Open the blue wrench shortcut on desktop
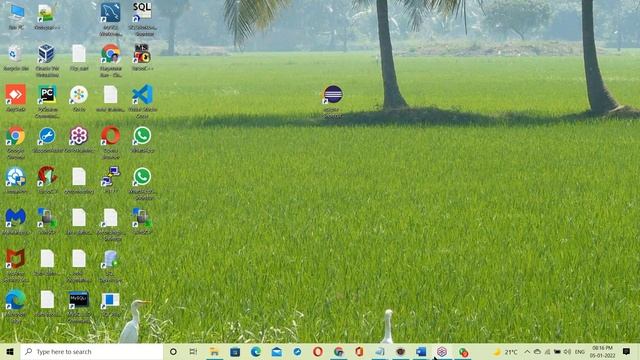This screenshot has height=360, width=640. click(x=47, y=139)
